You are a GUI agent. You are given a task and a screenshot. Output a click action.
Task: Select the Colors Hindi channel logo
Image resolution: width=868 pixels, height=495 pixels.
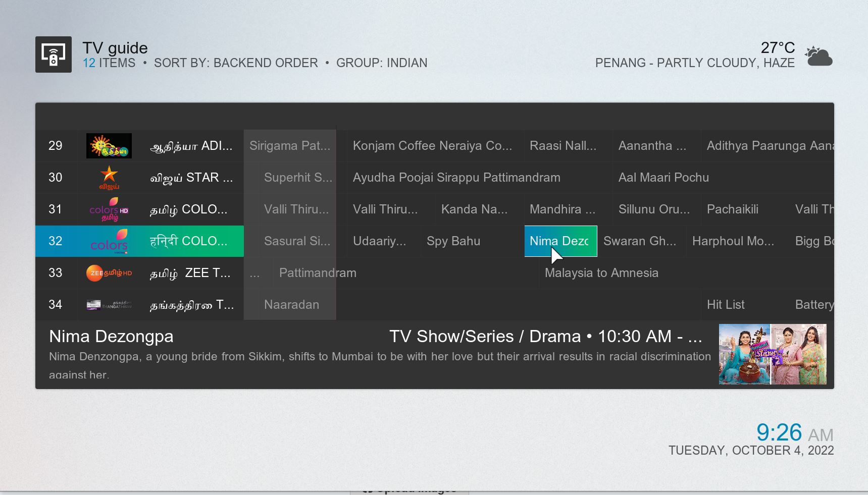[109, 241]
